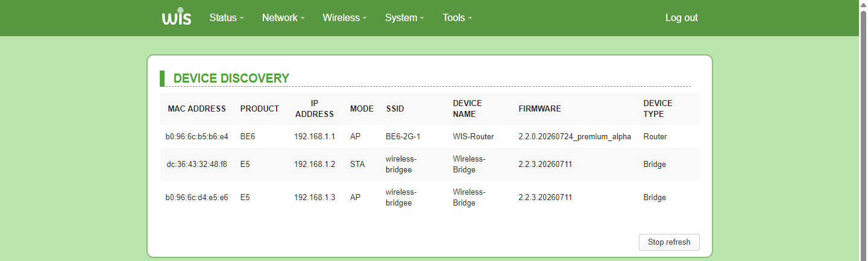Click Bridge type in the 192.168.1.3 row
Screen dimensions: 868x261
pos(655,198)
